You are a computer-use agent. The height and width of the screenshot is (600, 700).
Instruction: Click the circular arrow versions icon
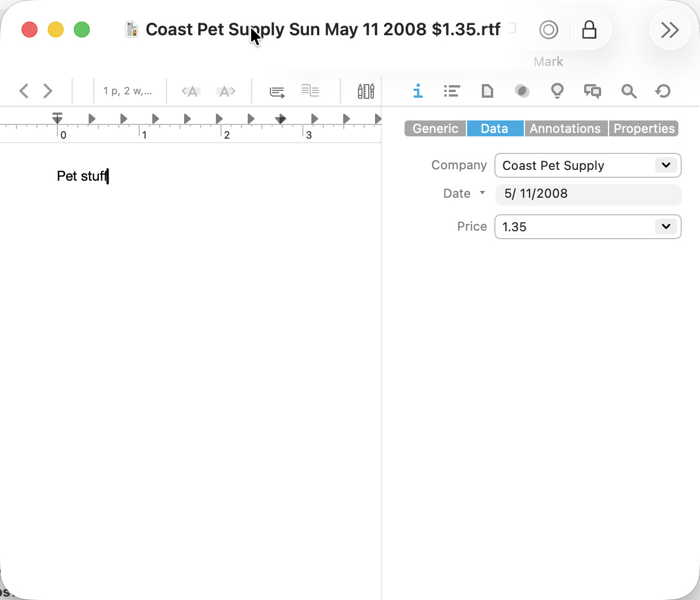click(x=663, y=91)
